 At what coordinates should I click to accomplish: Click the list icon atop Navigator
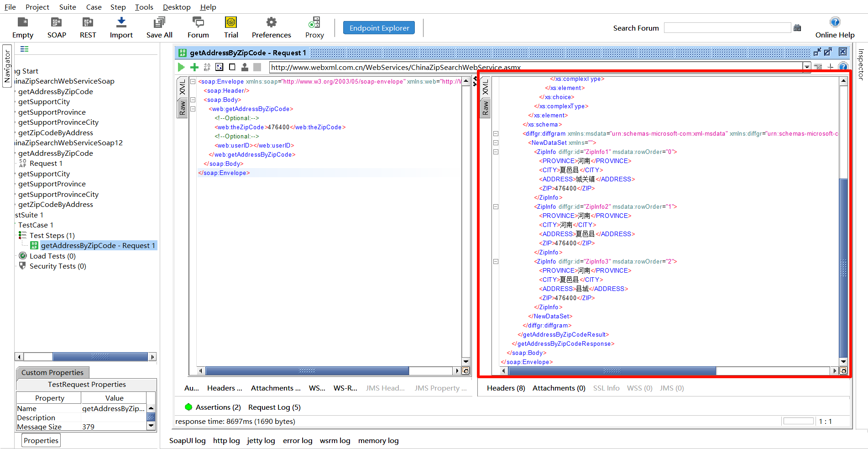coord(25,49)
